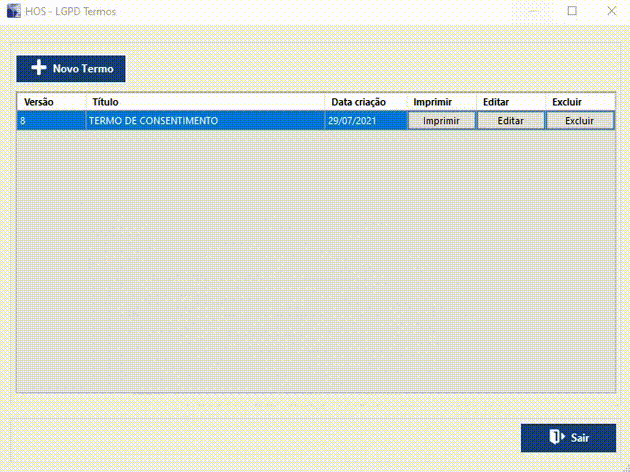
Task: Print the TERMO DE CONSENTIMENTO term
Action: tap(441, 120)
